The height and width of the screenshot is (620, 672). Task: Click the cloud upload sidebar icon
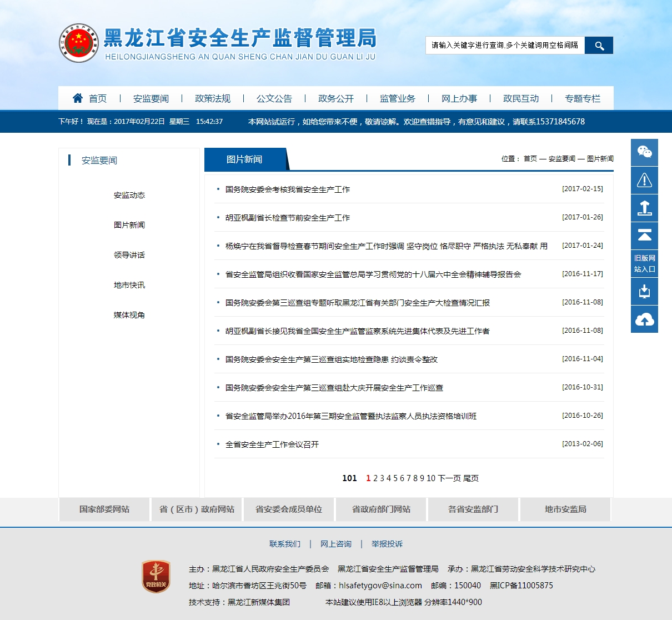pos(644,319)
